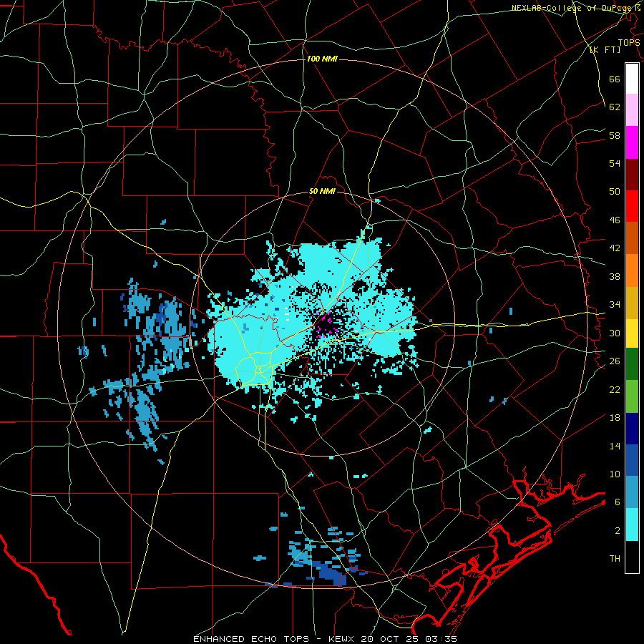The image size is (644, 644).
Task: Click the KEWX station identifier
Action: [343, 639]
